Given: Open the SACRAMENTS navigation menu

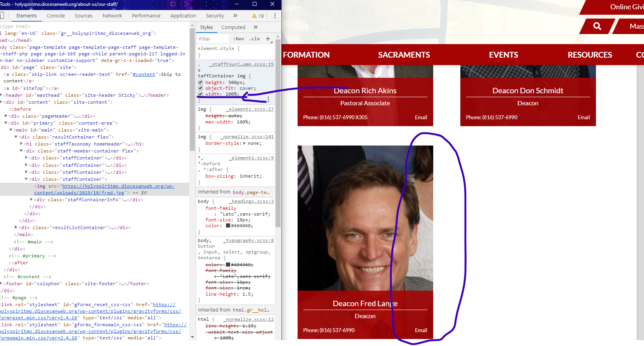Looking at the screenshot, I should (x=404, y=55).
